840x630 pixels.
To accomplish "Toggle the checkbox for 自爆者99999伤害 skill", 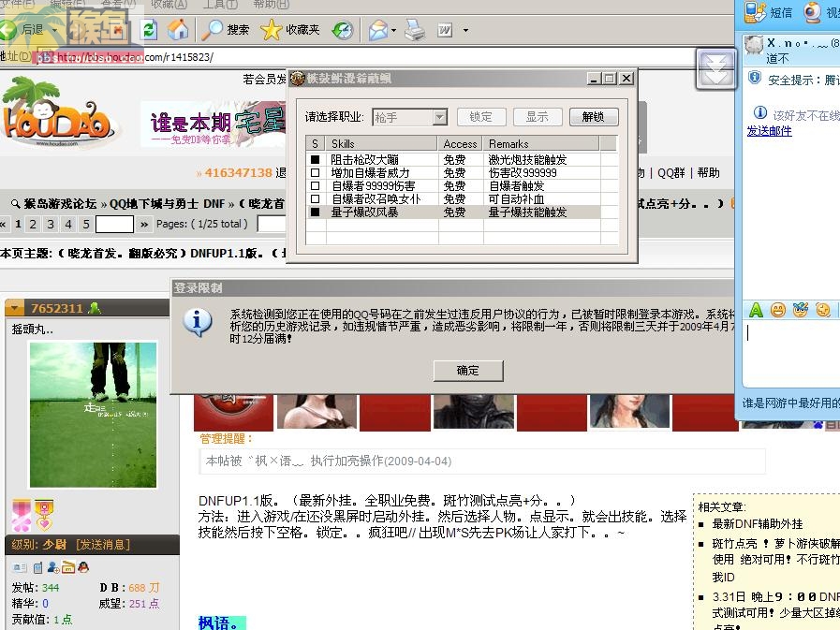I will click(315, 185).
